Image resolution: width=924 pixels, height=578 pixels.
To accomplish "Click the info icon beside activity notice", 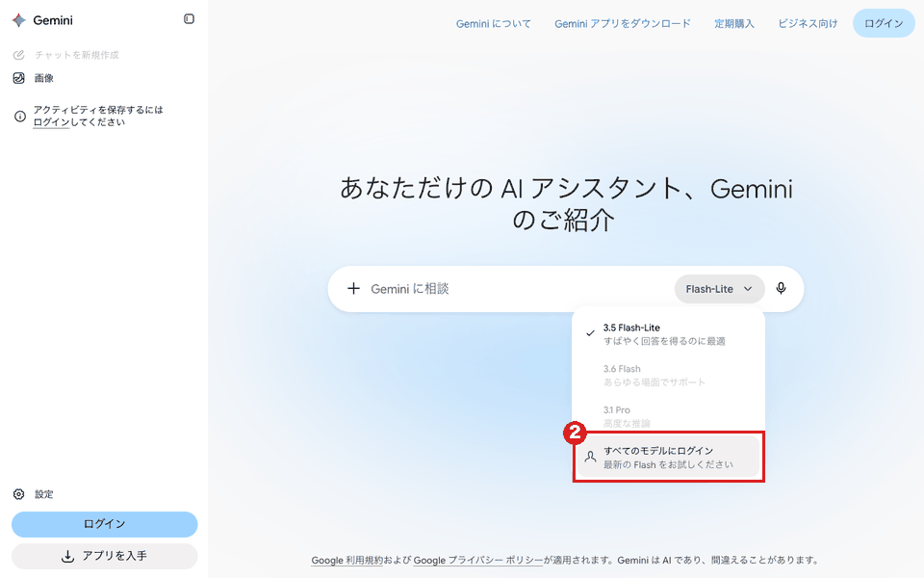I will [20, 117].
